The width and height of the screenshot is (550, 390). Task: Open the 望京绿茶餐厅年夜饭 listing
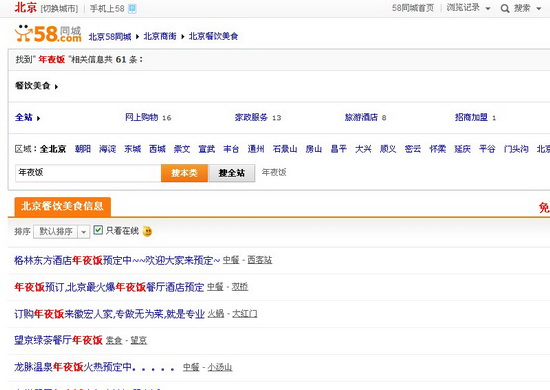(58, 340)
